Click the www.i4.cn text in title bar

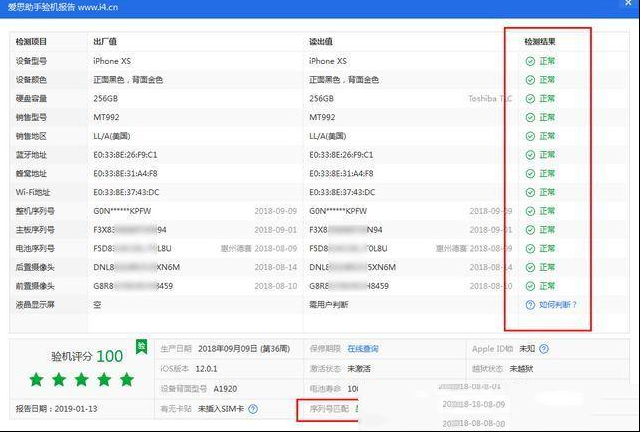pyautogui.click(x=98, y=7)
